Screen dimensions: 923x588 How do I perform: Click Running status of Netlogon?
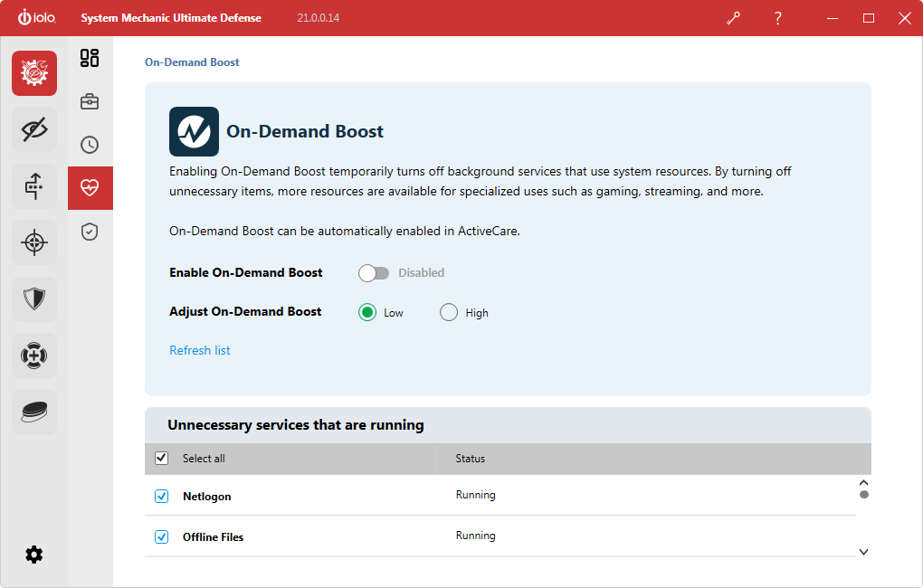tap(476, 495)
